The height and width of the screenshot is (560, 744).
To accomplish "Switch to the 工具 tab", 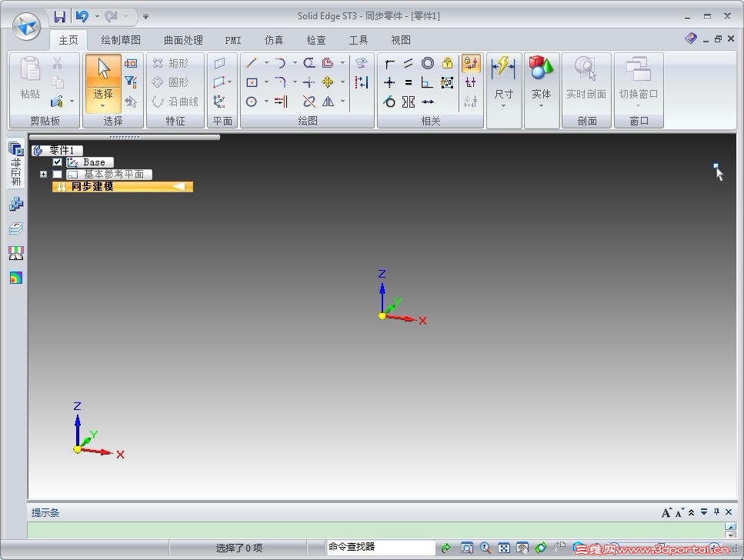I will [x=359, y=40].
